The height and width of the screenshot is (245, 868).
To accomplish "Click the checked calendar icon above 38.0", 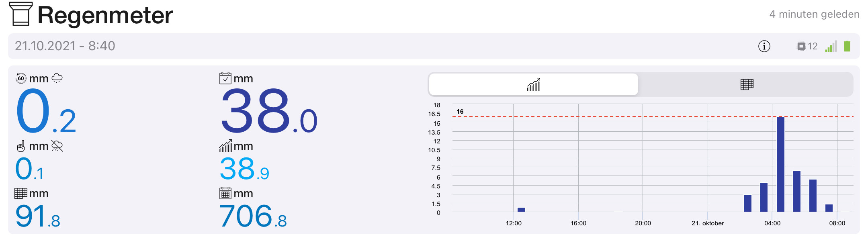I will [225, 78].
